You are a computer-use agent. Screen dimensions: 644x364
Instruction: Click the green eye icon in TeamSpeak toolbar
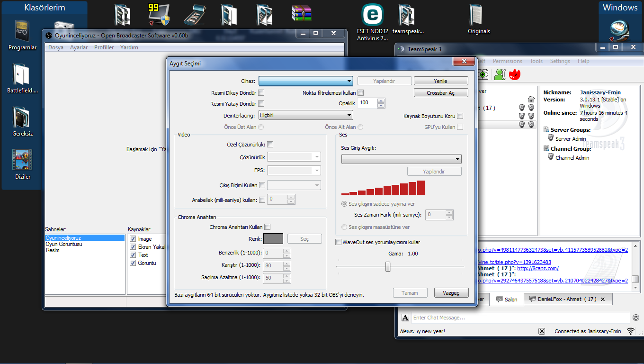click(483, 74)
